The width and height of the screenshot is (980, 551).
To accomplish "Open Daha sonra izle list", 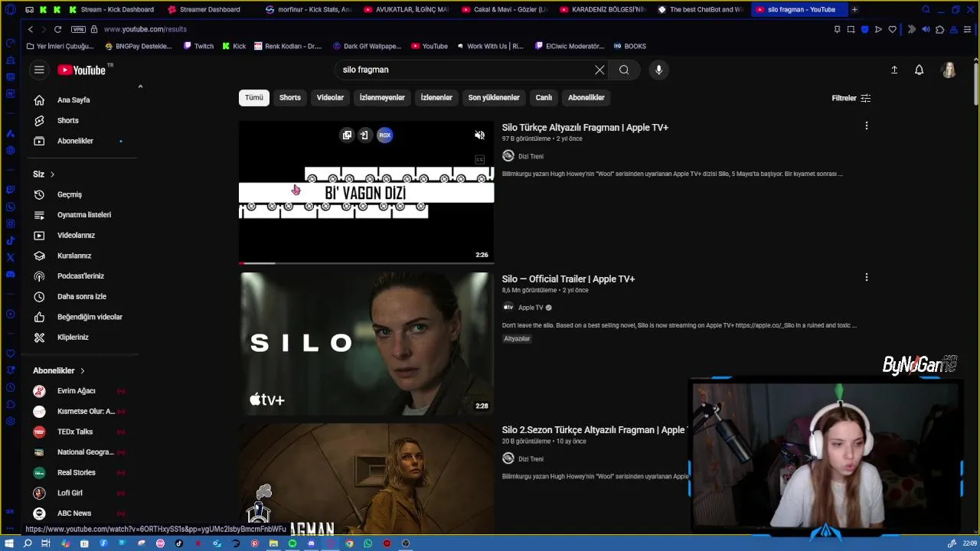I will [80, 296].
